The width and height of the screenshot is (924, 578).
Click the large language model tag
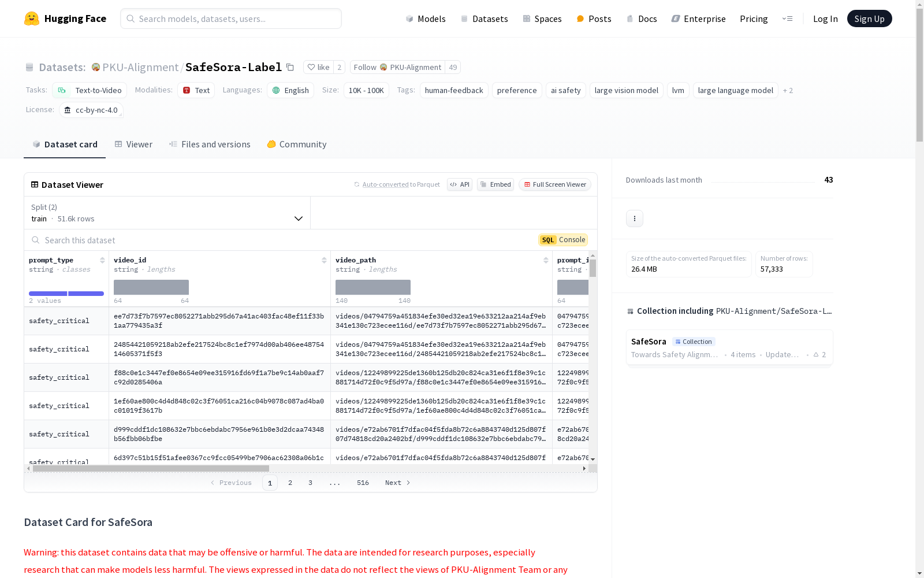(735, 90)
